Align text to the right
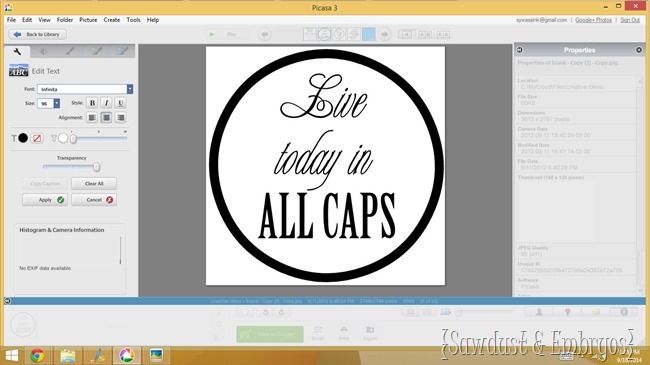The width and height of the screenshot is (650, 365). tap(120, 118)
